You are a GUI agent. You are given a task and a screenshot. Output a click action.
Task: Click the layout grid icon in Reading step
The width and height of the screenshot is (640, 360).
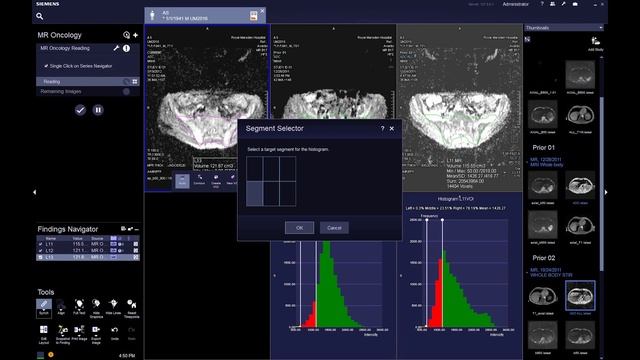pos(135,82)
